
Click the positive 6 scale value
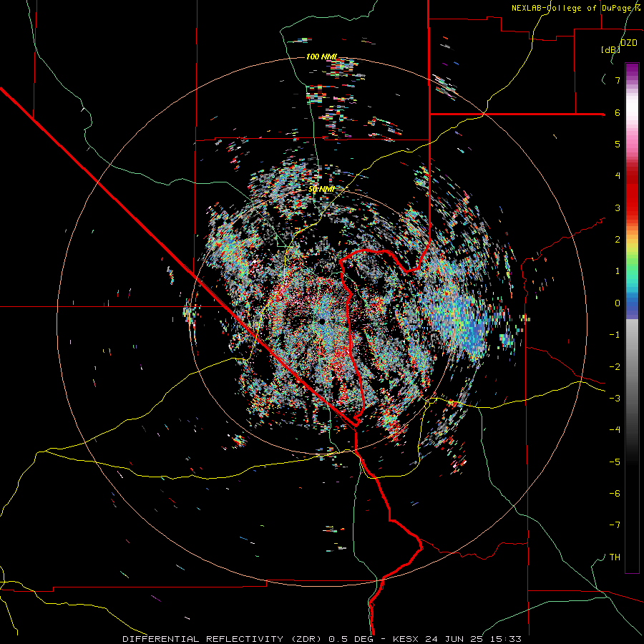pyautogui.click(x=618, y=112)
